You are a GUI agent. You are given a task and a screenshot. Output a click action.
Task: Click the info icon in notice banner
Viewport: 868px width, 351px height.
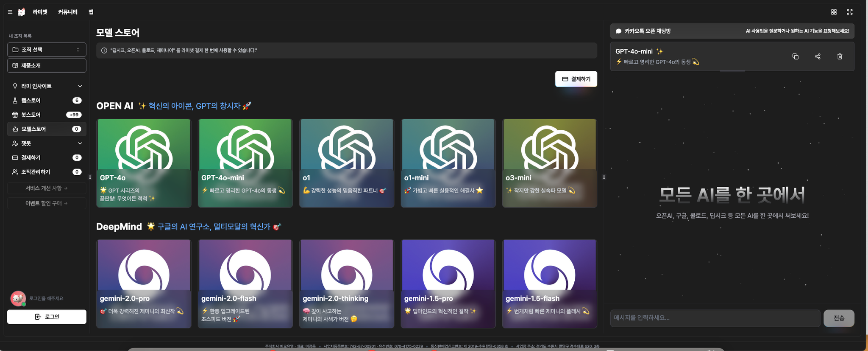(104, 51)
